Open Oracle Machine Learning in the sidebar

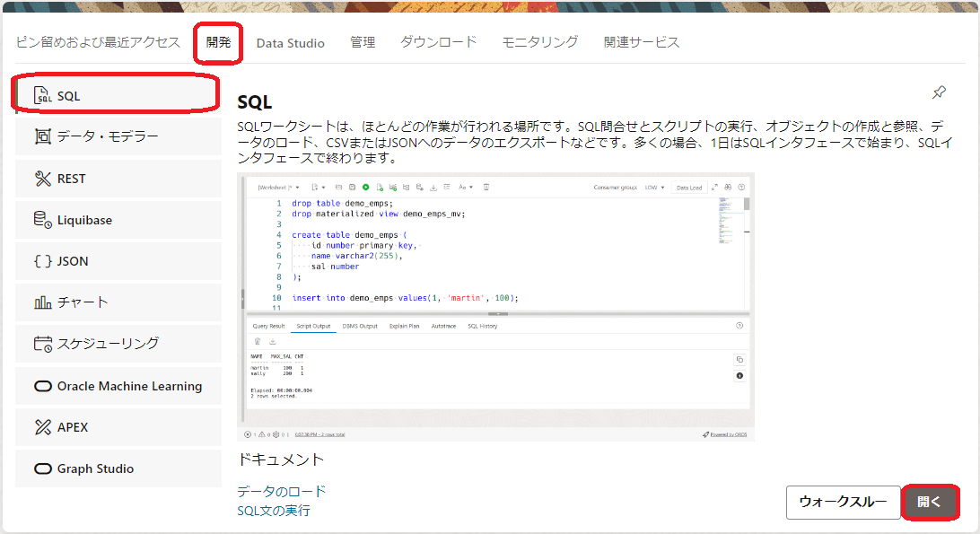coord(118,386)
